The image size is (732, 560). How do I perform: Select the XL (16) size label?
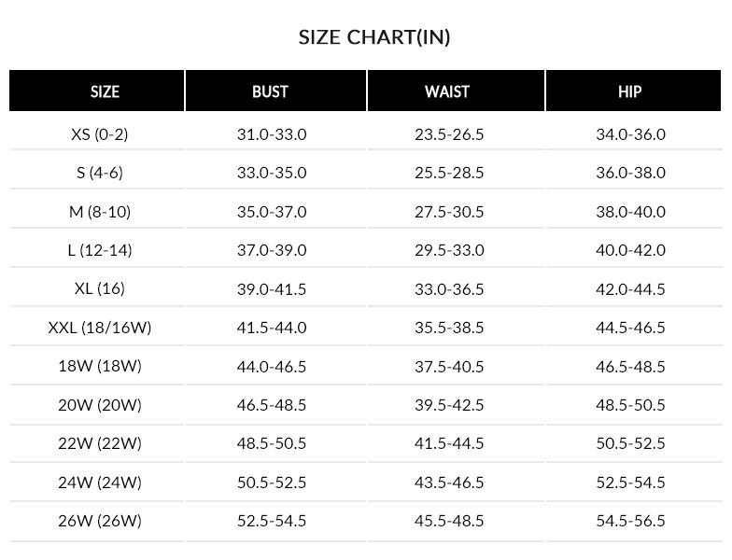tap(99, 288)
